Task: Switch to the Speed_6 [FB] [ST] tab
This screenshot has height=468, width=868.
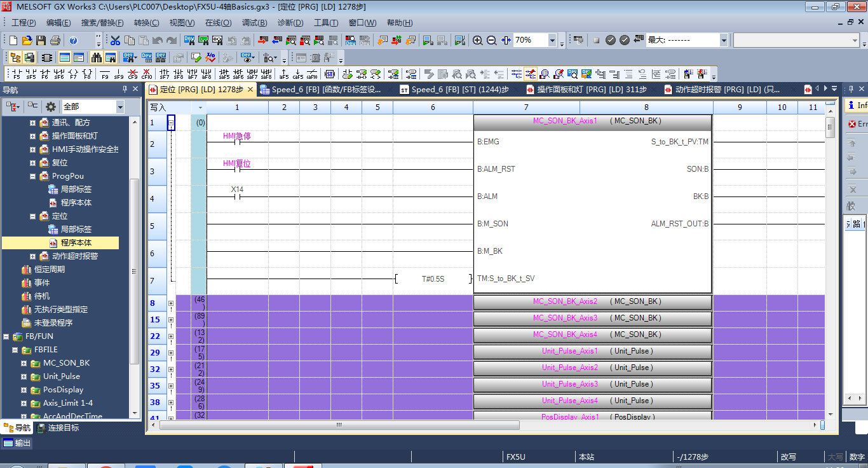Action: click(454, 90)
